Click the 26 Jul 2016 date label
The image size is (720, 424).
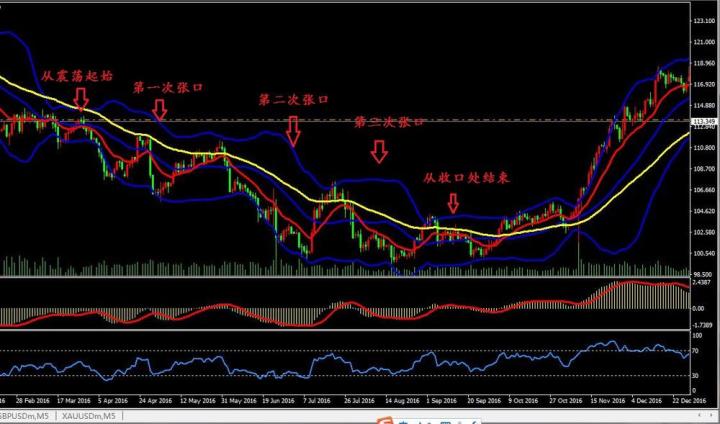pos(360,401)
